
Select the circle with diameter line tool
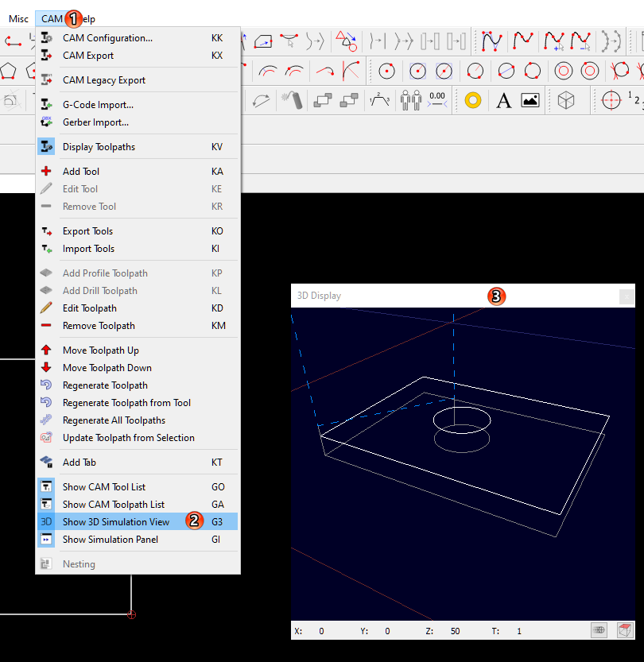tap(506, 71)
